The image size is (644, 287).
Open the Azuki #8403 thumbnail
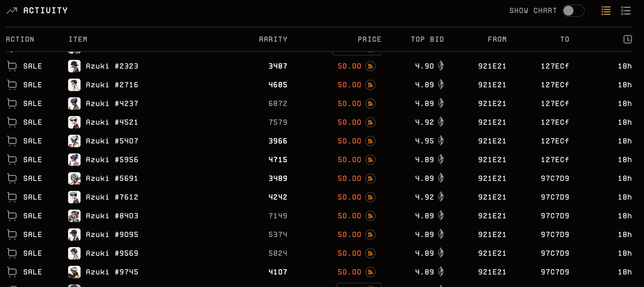(x=74, y=216)
